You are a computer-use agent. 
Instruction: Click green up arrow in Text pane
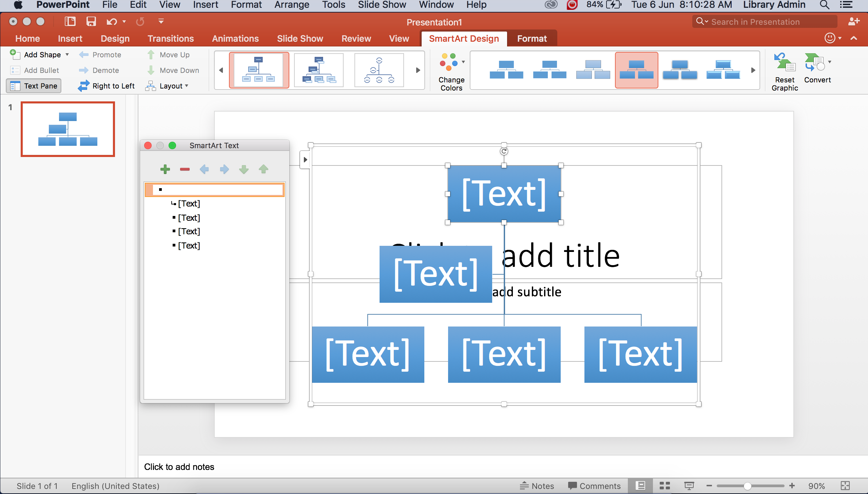264,169
